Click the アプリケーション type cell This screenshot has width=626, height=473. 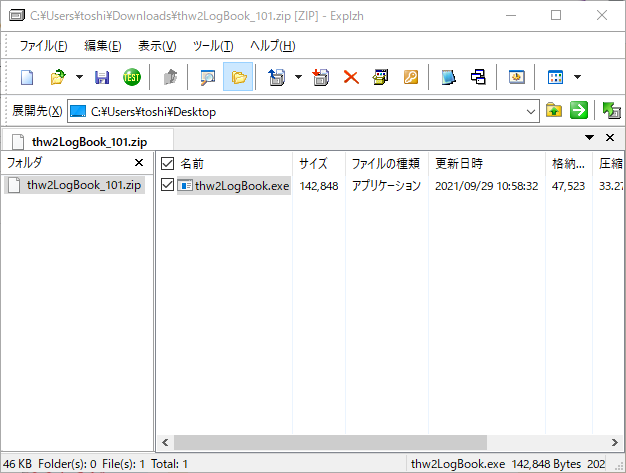[x=386, y=186]
